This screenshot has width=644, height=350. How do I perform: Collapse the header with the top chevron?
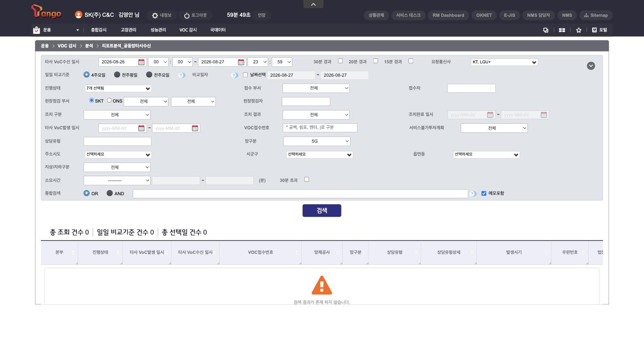[313, 4]
